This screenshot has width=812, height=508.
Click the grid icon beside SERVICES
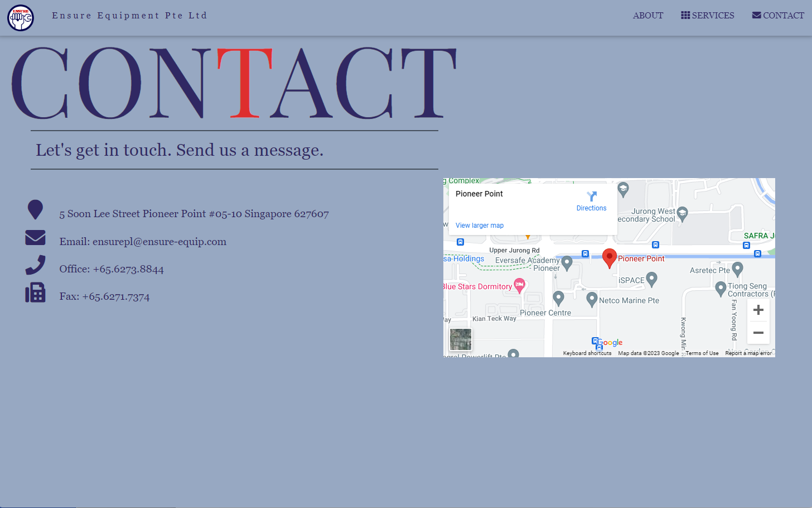tap(685, 15)
